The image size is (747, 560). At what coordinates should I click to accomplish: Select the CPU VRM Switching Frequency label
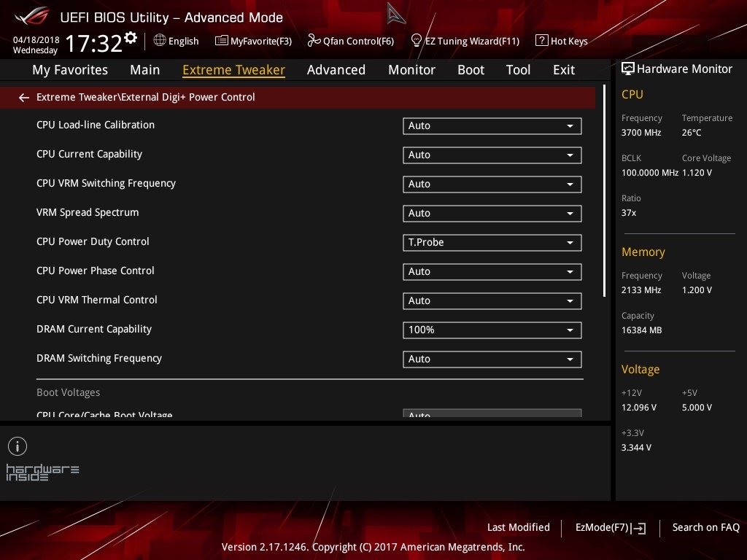(107, 183)
